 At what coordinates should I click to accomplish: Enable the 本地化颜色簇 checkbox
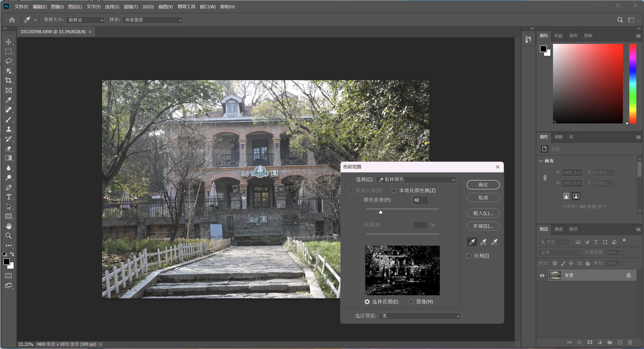click(x=394, y=191)
